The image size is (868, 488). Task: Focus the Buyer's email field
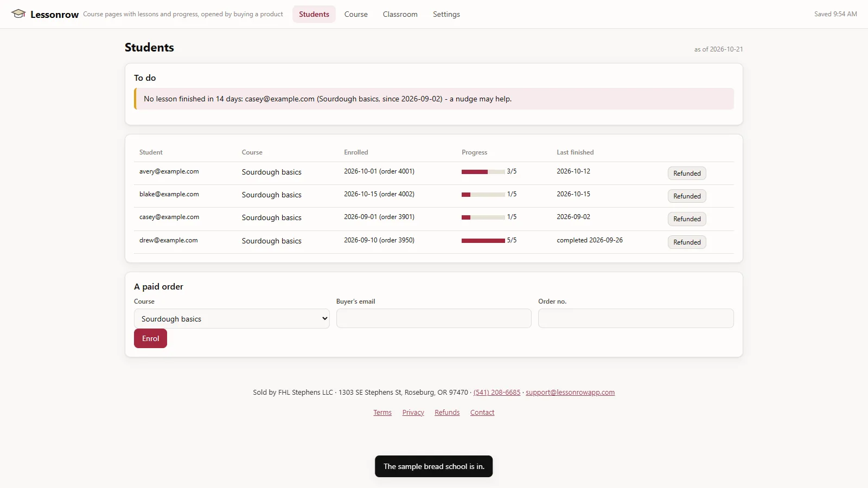(434, 318)
